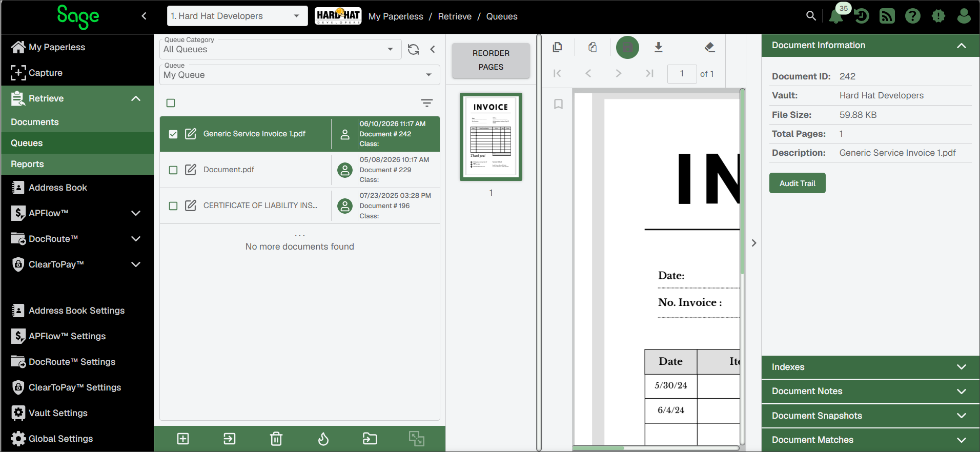This screenshot has width=980, height=452.
Task: Edit the Certificate of Liability entry icon
Action: pyautogui.click(x=191, y=206)
